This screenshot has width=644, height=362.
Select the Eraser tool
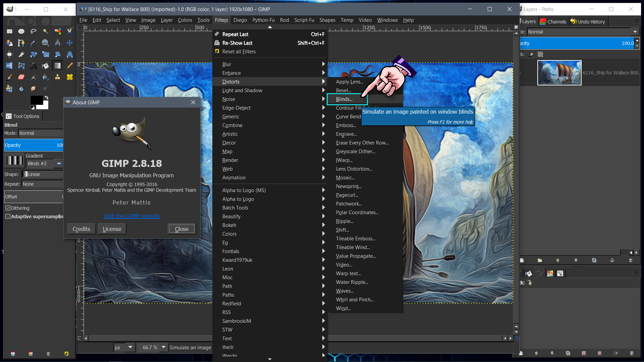[21, 77]
